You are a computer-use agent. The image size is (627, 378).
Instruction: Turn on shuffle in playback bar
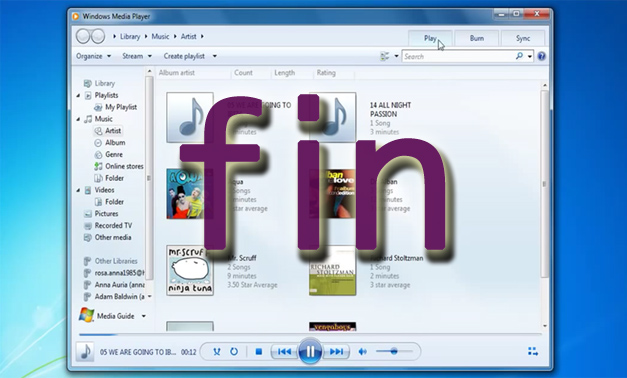[x=216, y=352]
